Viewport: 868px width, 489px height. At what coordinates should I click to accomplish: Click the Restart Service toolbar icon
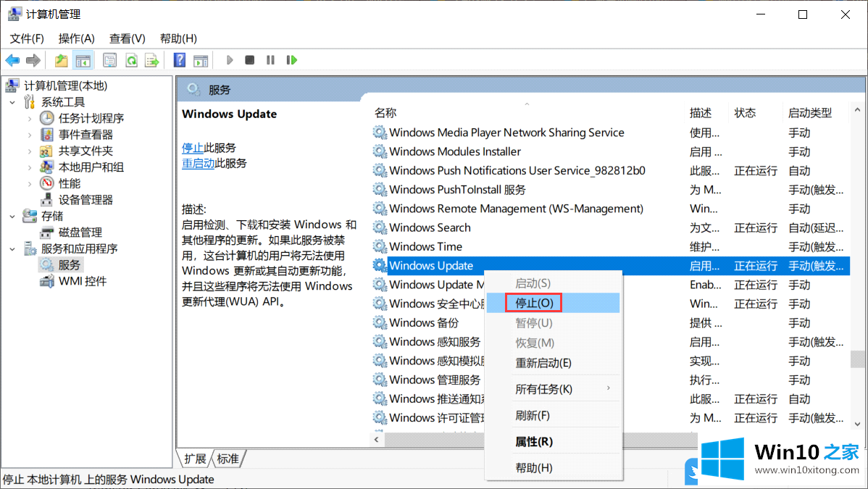click(x=292, y=60)
